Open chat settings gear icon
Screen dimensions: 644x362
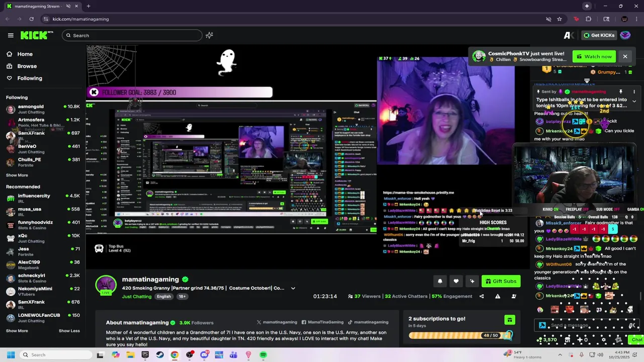click(604, 340)
